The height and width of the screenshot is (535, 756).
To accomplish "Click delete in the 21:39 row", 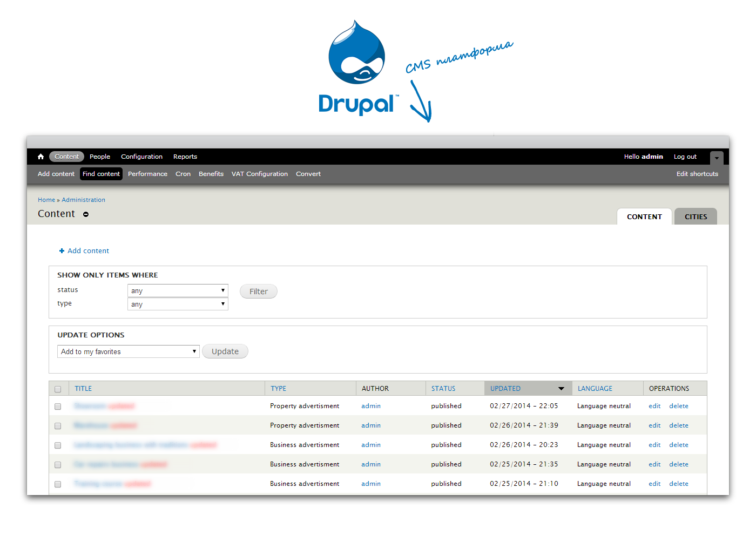I will tap(679, 425).
